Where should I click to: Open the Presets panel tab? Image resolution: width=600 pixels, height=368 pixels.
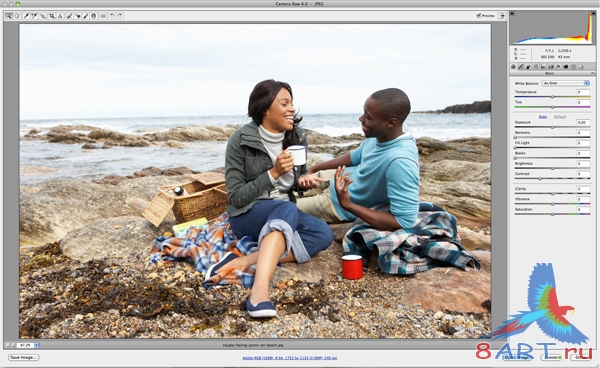click(573, 67)
